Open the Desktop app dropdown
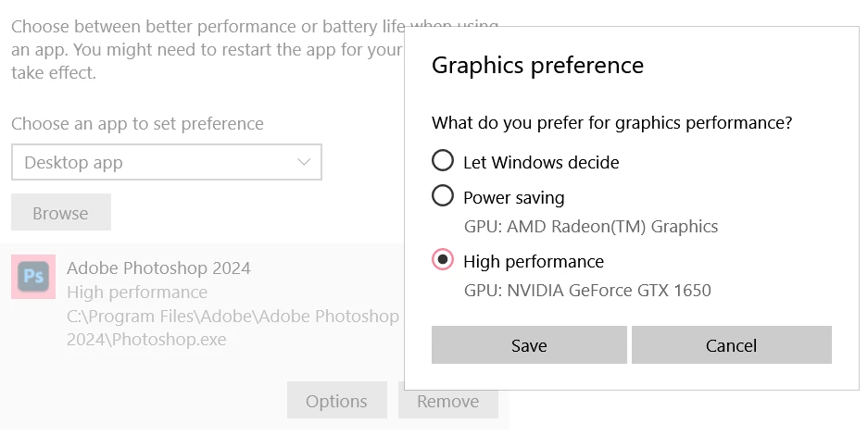 (166, 162)
